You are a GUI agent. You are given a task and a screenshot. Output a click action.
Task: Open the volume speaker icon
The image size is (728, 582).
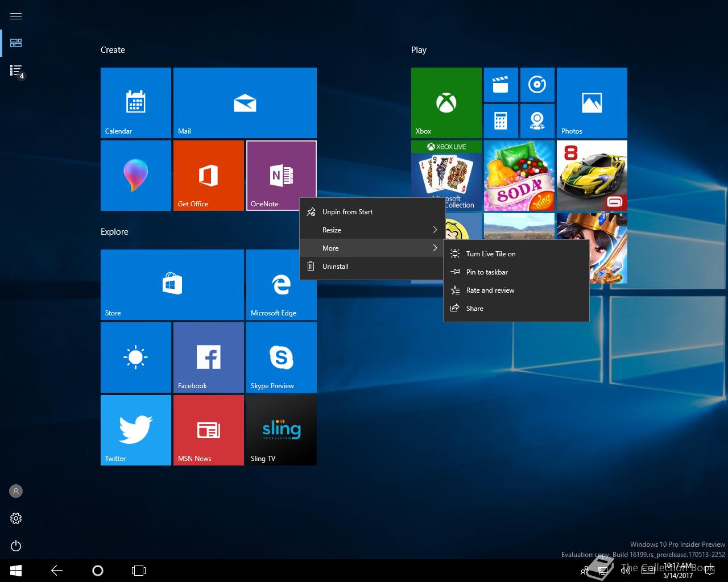(x=626, y=571)
